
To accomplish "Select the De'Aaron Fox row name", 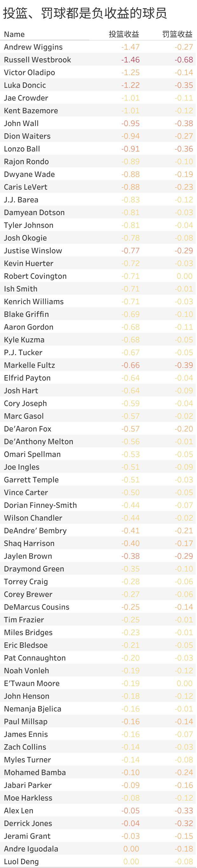I will tap(28, 429).
